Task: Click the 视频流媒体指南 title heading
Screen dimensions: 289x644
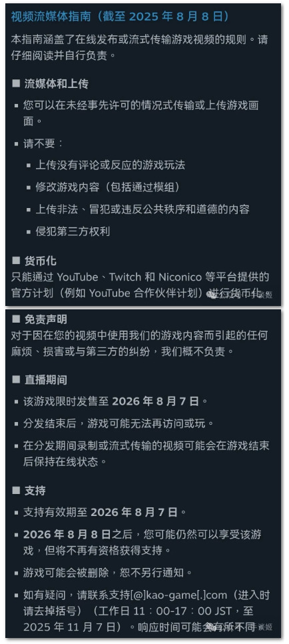Action: (119, 17)
